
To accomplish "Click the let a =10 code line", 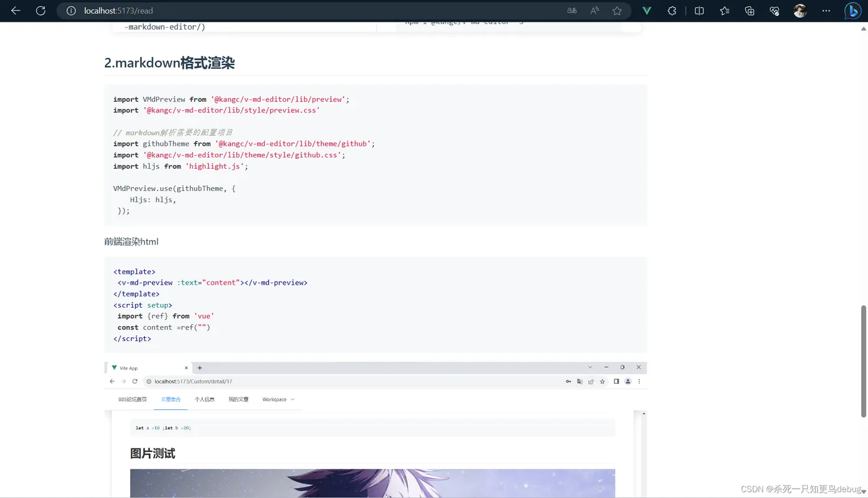I will pyautogui.click(x=164, y=428).
